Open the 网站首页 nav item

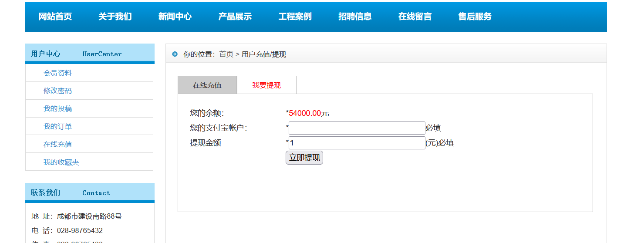click(x=55, y=17)
